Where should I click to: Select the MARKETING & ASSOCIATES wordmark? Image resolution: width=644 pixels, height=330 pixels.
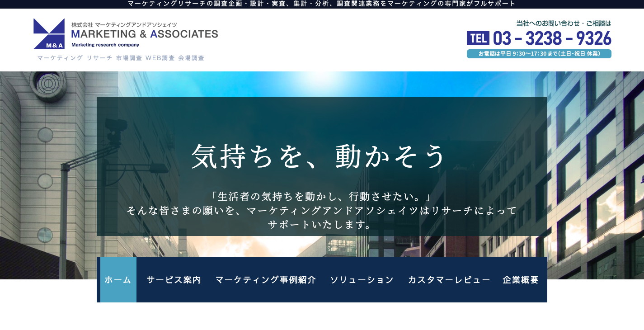[144, 33]
